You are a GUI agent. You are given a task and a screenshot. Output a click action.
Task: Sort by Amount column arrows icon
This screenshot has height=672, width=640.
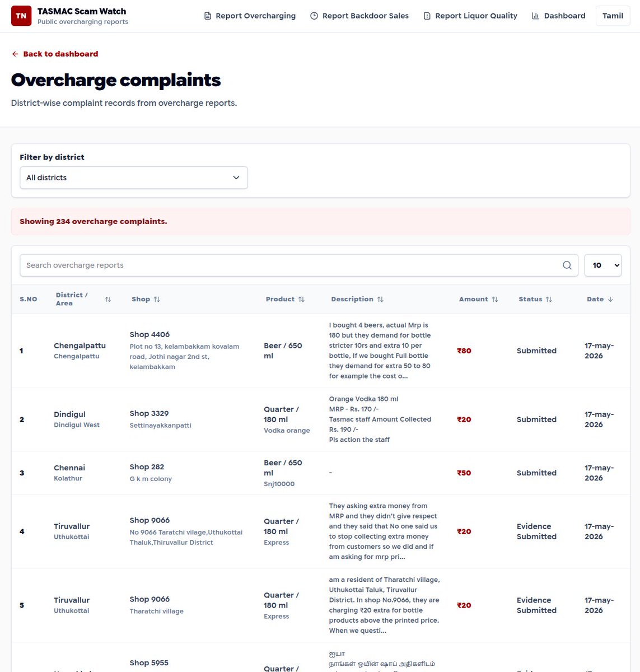click(494, 300)
